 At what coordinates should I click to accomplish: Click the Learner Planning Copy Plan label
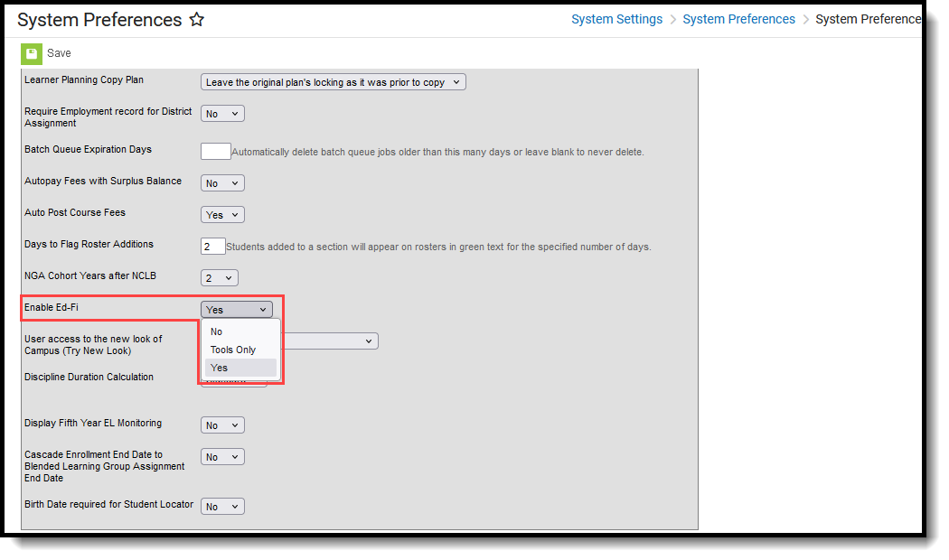(84, 79)
